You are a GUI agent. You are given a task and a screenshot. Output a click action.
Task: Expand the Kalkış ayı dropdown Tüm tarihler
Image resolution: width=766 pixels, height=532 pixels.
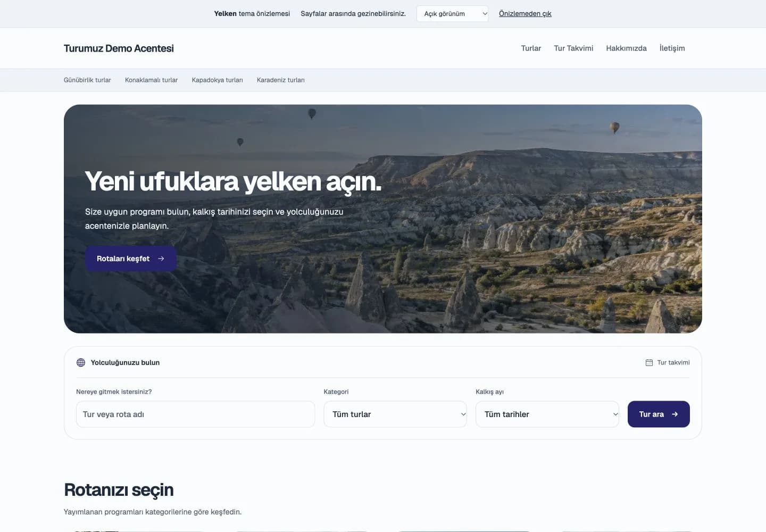point(547,414)
